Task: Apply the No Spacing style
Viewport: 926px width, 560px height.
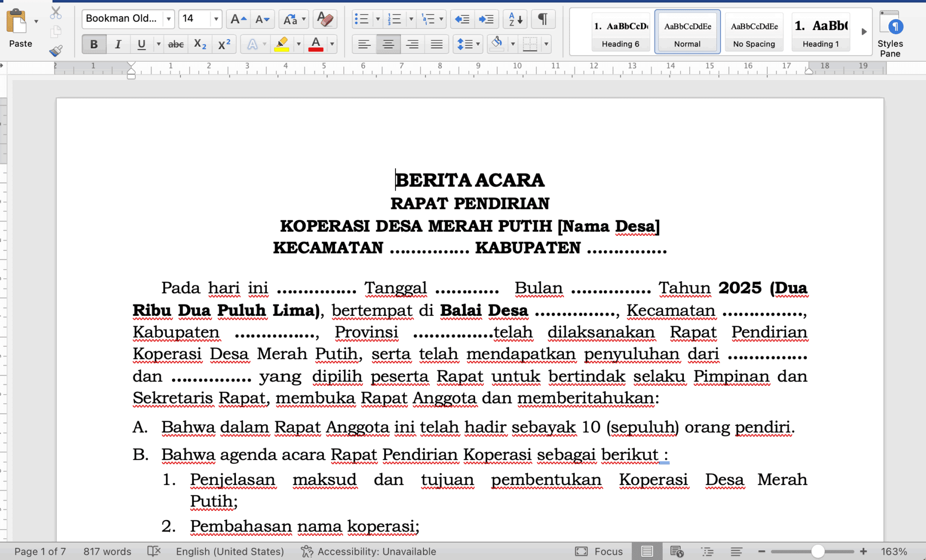Action: pos(754,31)
